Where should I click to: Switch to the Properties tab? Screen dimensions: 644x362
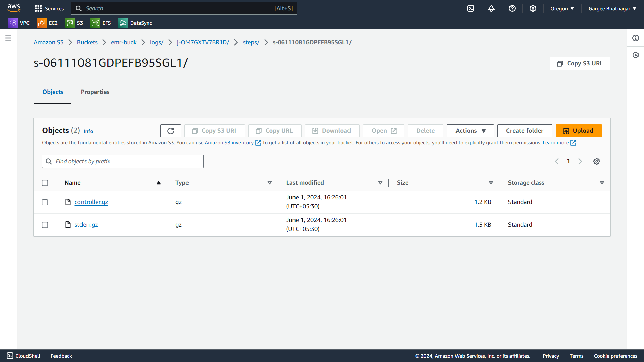(x=95, y=92)
